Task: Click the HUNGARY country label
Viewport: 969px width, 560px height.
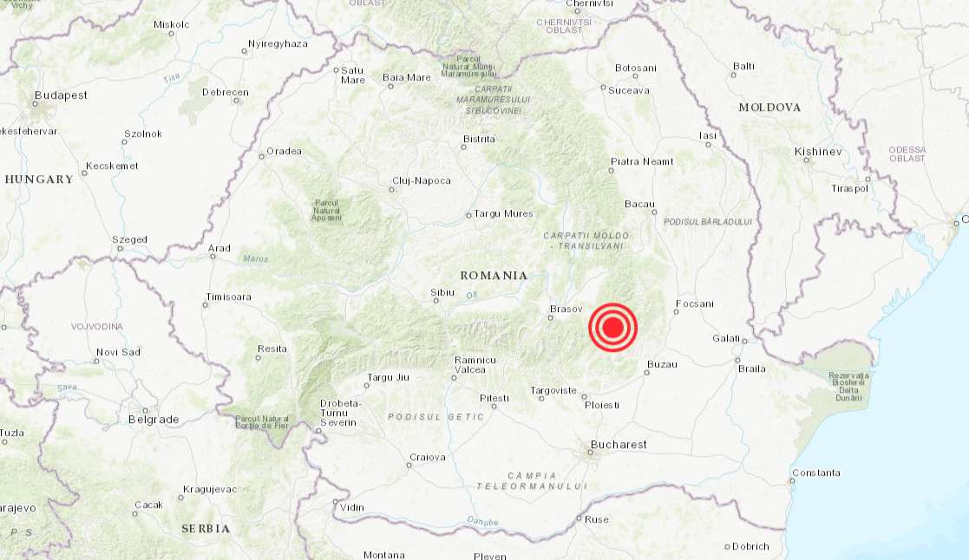Action: pos(39,179)
